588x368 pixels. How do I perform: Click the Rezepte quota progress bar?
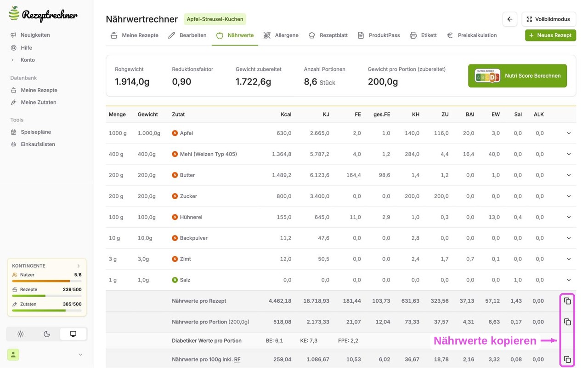tap(47, 296)
